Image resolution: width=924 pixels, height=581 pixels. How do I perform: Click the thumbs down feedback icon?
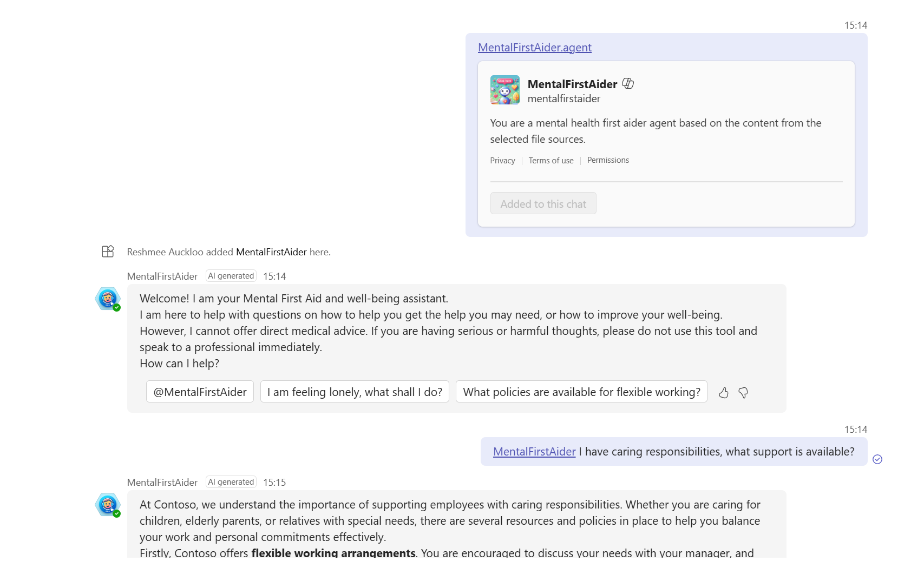(743, 393)
